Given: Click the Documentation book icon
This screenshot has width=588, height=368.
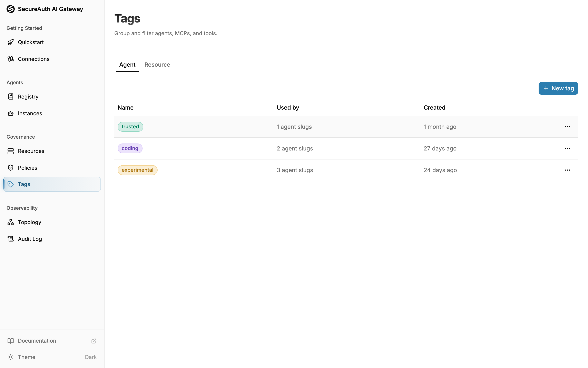Looking at the screenshot, I should (x=10, y=341).
